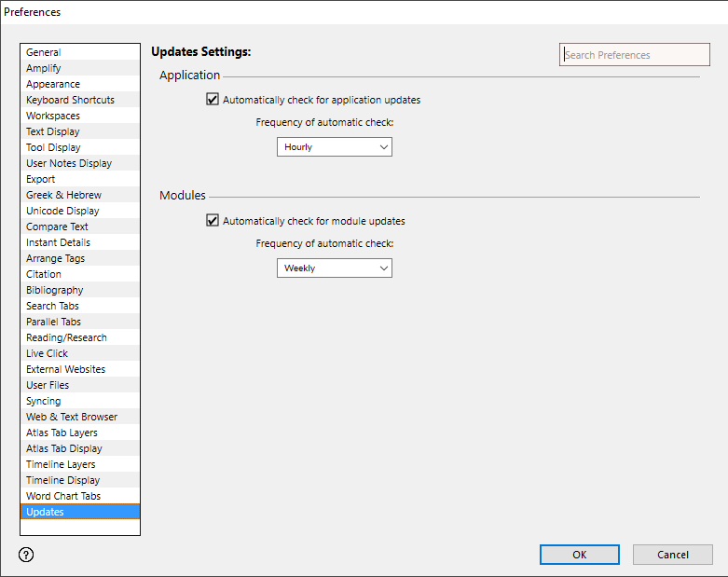Click the help question mark icon

tap(26, 555)
